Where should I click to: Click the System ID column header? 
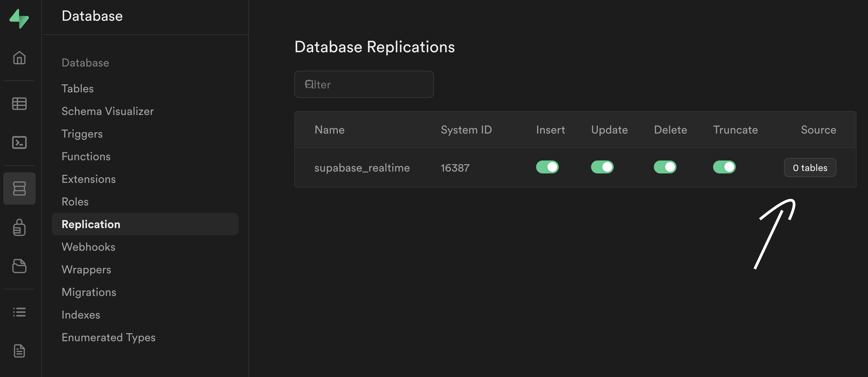pyautogui.click(x=466, y=130)
